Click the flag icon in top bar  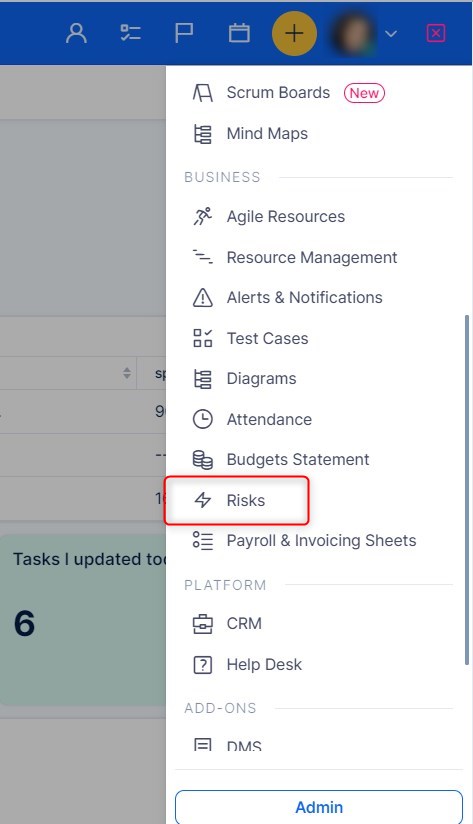point(184,34)
